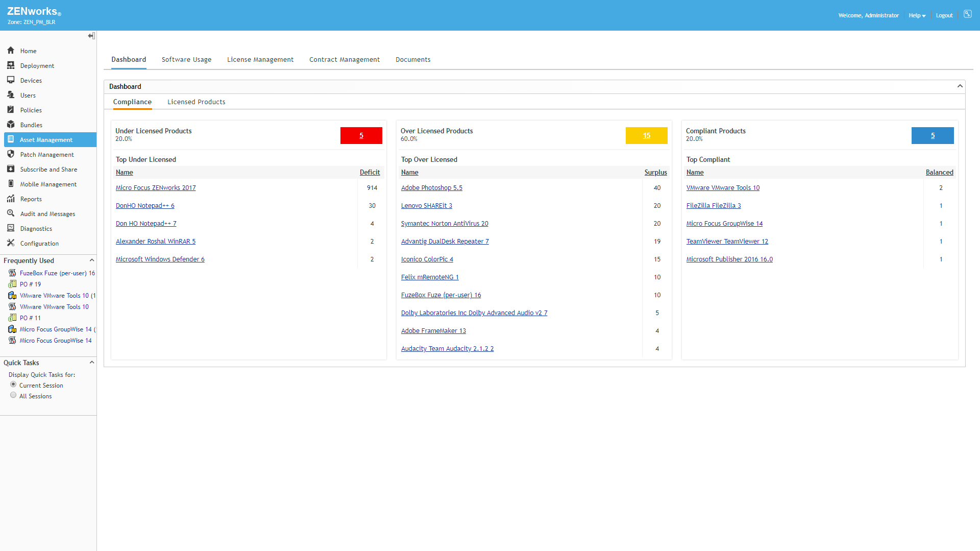
Task: Click the Asset Management icon
Action: click(x=11, y=139)
